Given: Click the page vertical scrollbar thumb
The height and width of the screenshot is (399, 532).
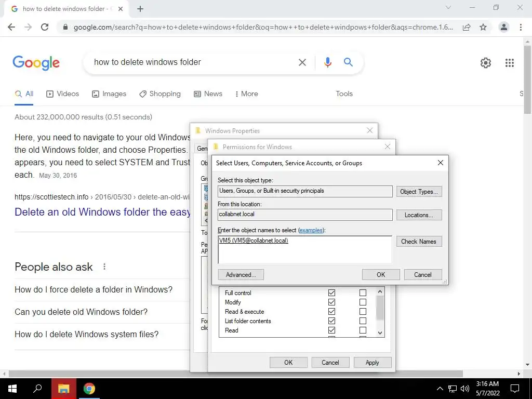Looking at the screenshot, I should click(528, 79).
